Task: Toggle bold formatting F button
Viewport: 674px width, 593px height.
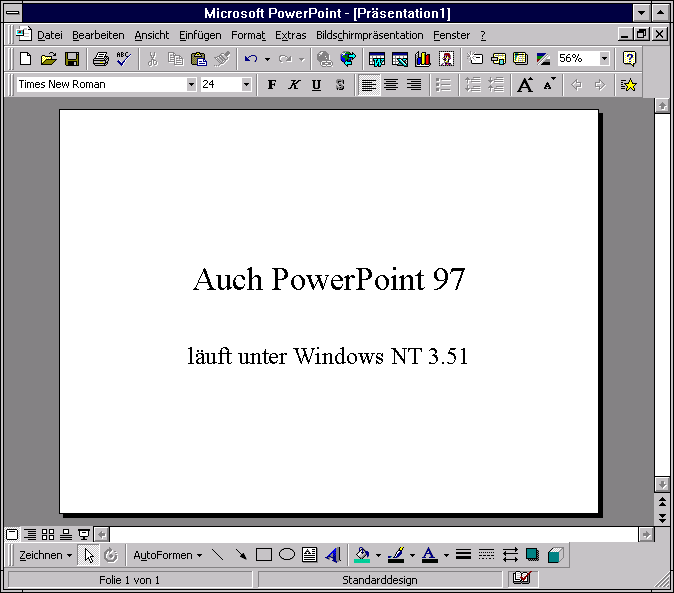Action: tap(271, 85)
